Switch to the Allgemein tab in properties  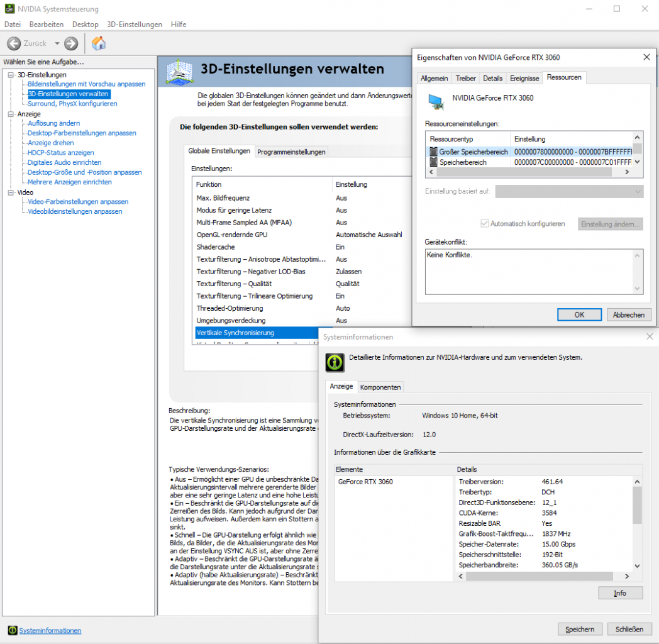click(434, 78)
